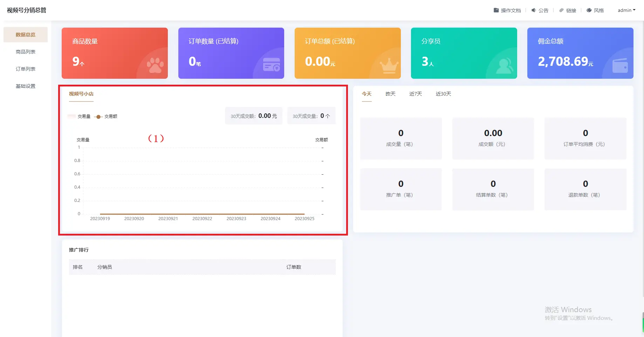Click the link icon beside 链接
The width and height of the screenshot is (644, 337).
(561, 10)
